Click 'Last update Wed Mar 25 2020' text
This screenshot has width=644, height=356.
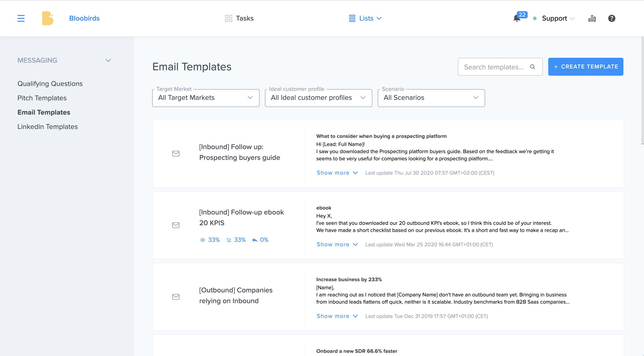[x=429, y=244]
